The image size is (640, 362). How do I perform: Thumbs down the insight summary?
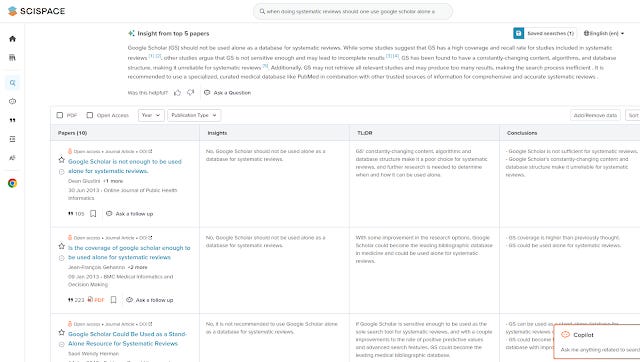click(x=191, y=93)
